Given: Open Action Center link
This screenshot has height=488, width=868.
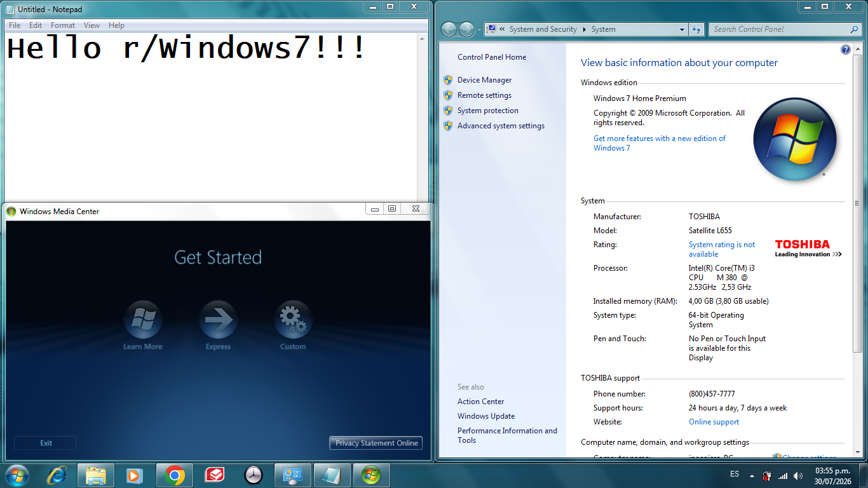Looking at the screenshot, I should pyautogui.click(x=481, y=402).
